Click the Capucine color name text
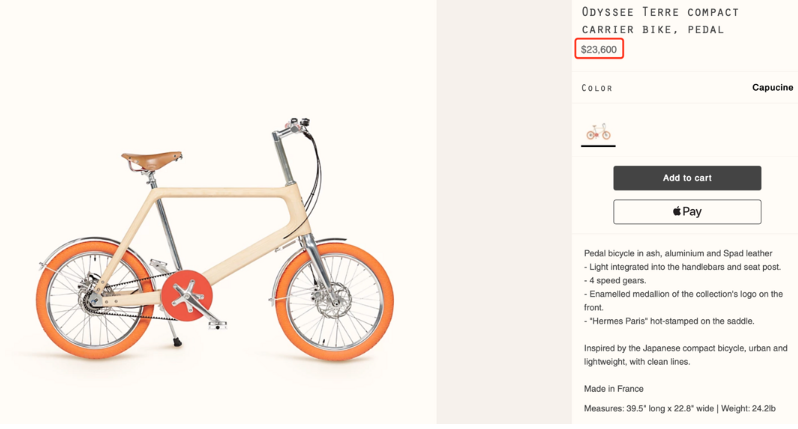Image resolution: width=798 pixels, height=429 pixels. [x=773, y=88]
